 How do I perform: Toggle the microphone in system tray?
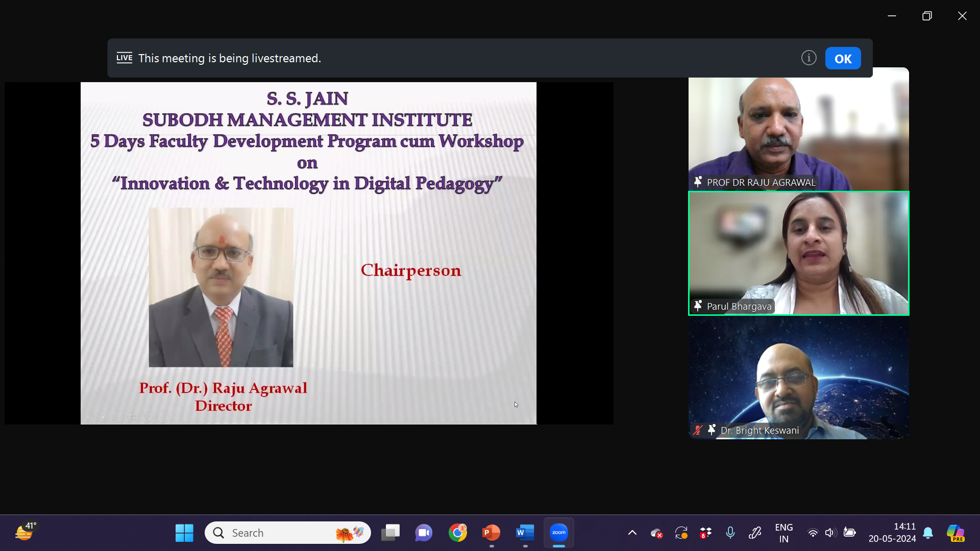click(x=730, y=533)
